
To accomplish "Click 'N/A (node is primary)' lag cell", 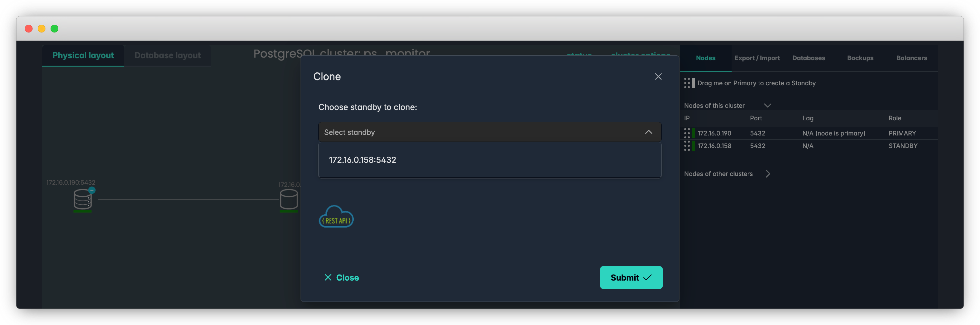I will pyautogui.click(x=833, y=133).
